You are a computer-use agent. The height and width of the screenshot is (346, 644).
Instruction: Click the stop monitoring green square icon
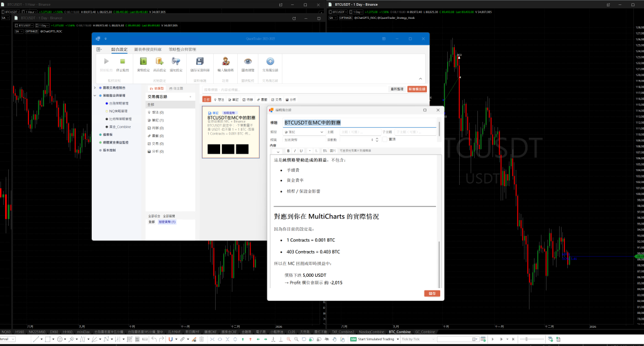point(123,62)
